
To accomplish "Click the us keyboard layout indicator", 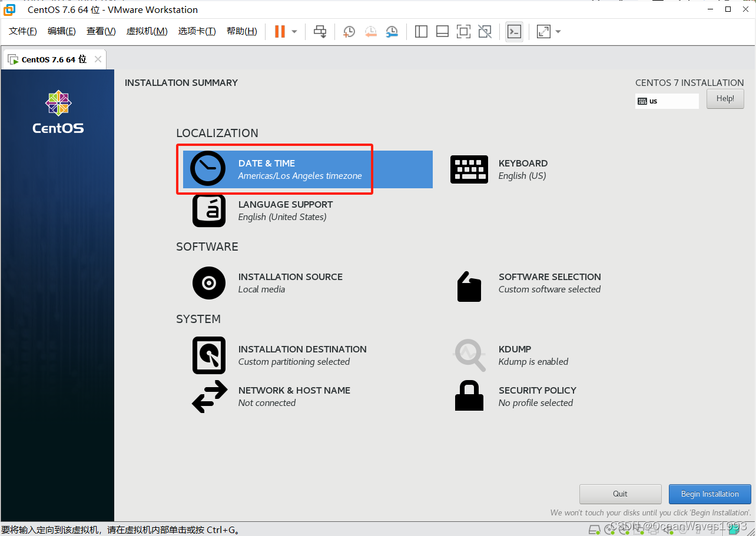I will click(667, 101).
